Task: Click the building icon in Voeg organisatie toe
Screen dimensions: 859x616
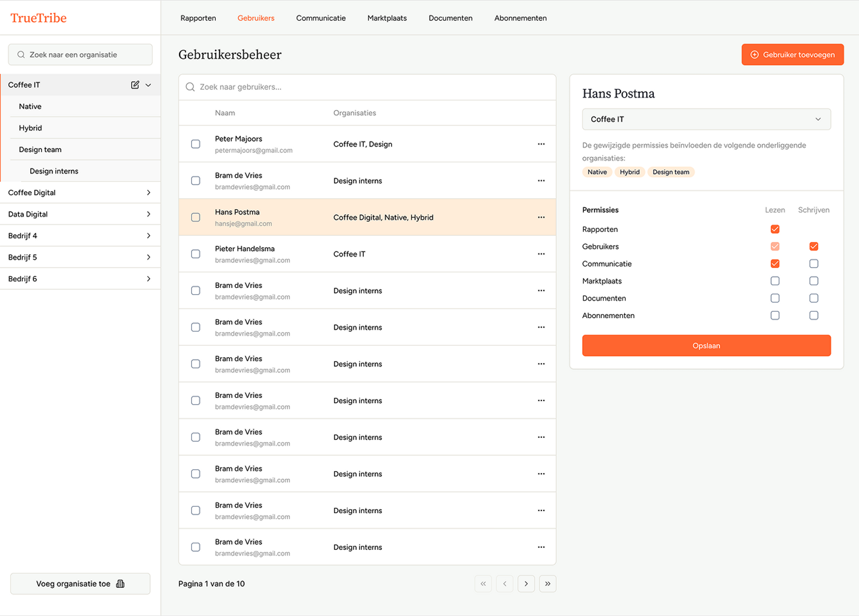Action: point(120,584)
